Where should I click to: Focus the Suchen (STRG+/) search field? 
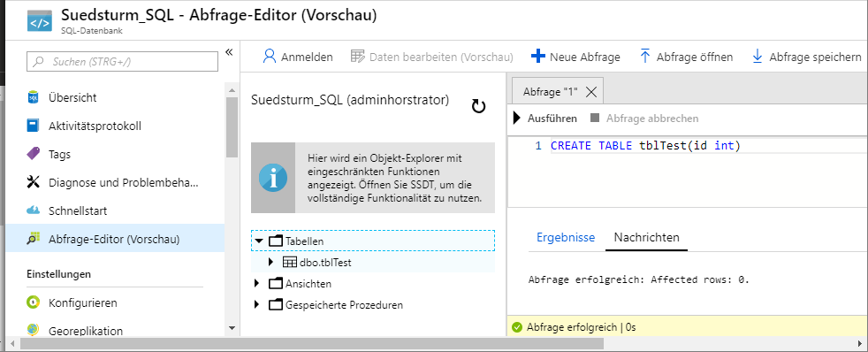click(x=122, y=61)
